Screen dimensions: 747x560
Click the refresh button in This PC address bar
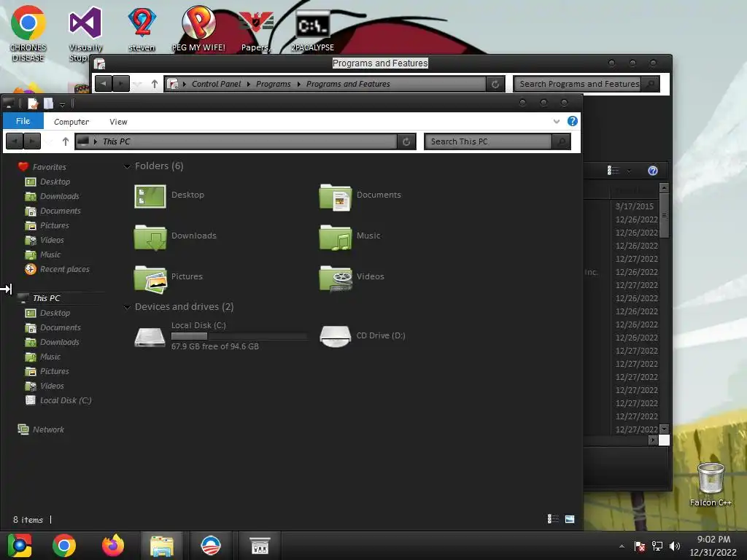tap(406, 141)
